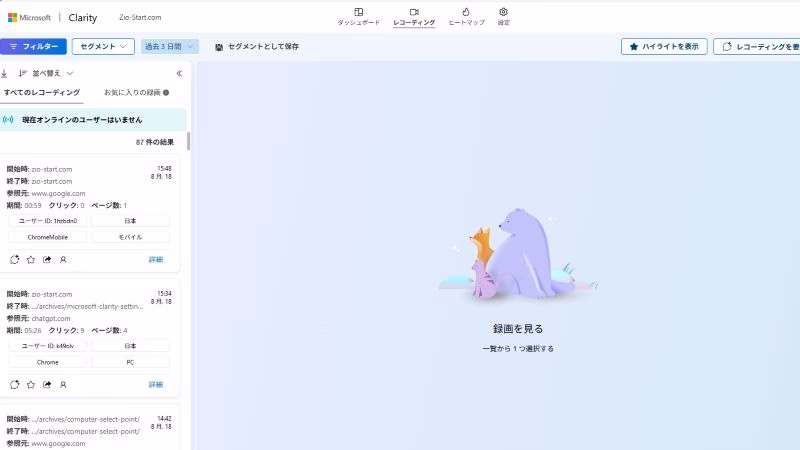800x450 pixels.
Task: Click セグメントとして保存 button
Action: (257, 46)
